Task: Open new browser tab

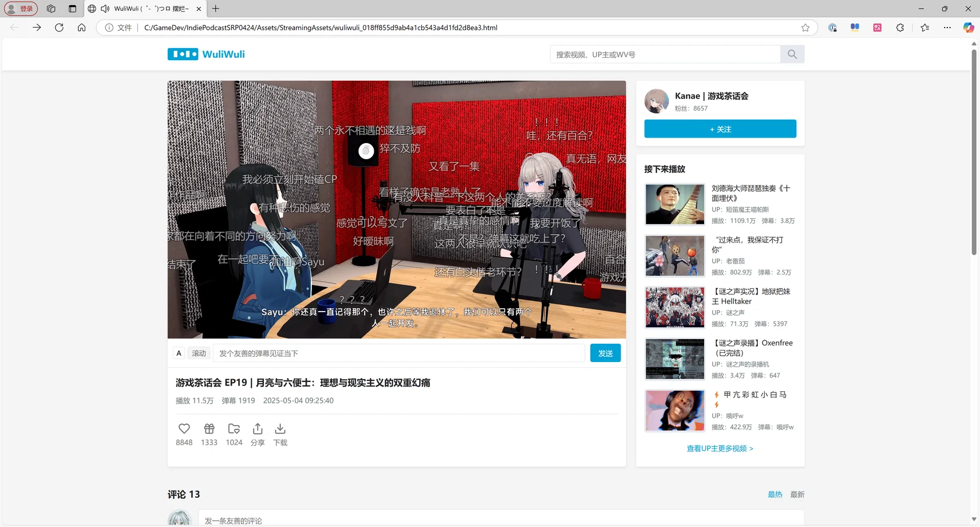Action: (x=216, y=9)
